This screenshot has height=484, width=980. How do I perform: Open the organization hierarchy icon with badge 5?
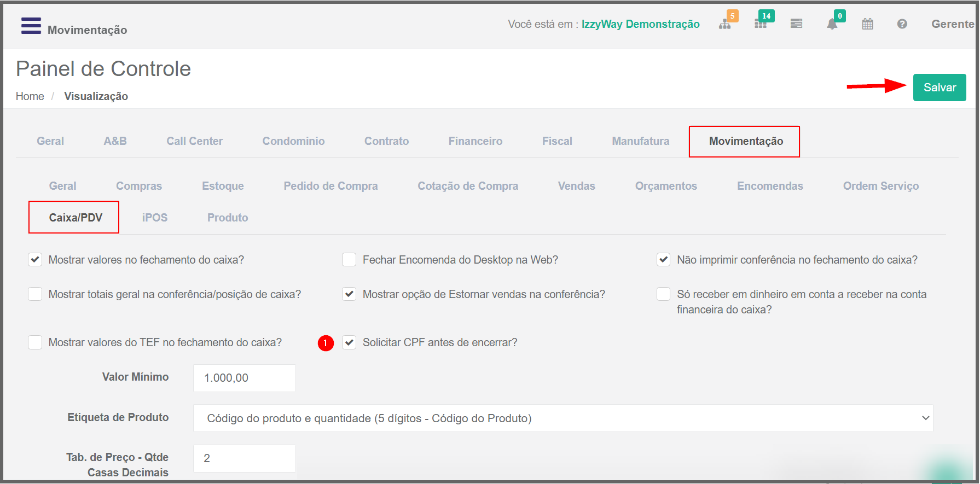725,24
